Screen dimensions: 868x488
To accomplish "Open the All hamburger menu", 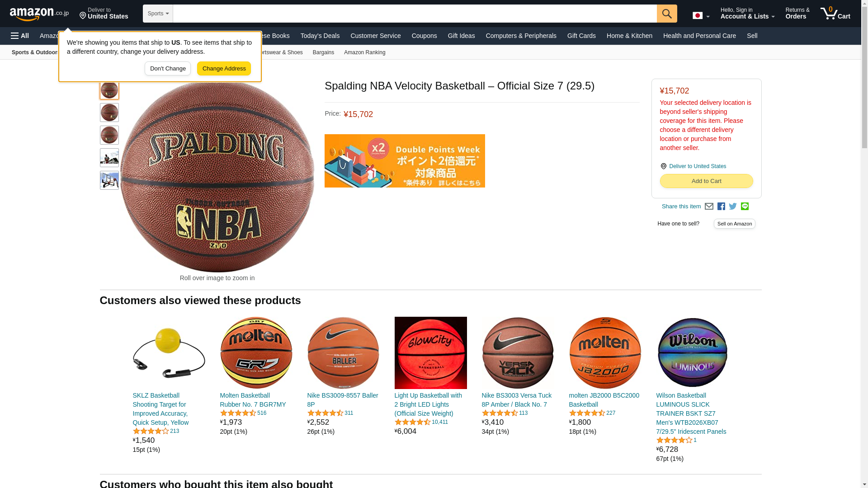I will (x=20, y=36).
